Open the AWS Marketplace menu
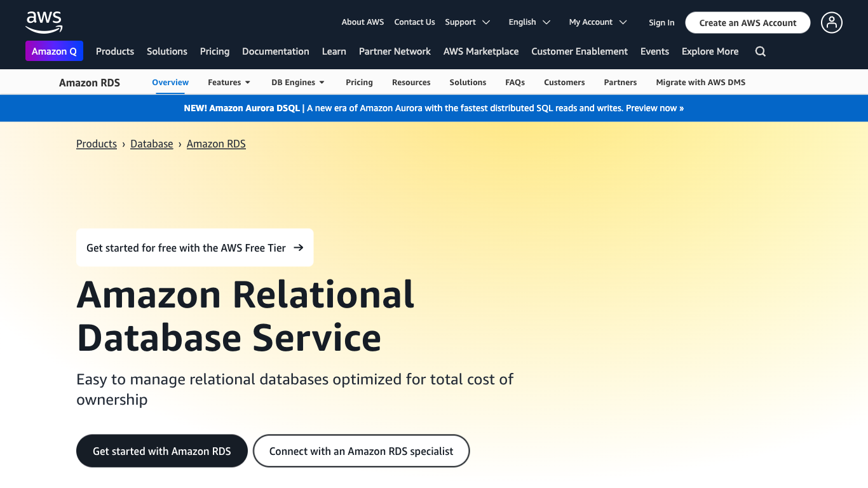 click(x=481, y=51)
